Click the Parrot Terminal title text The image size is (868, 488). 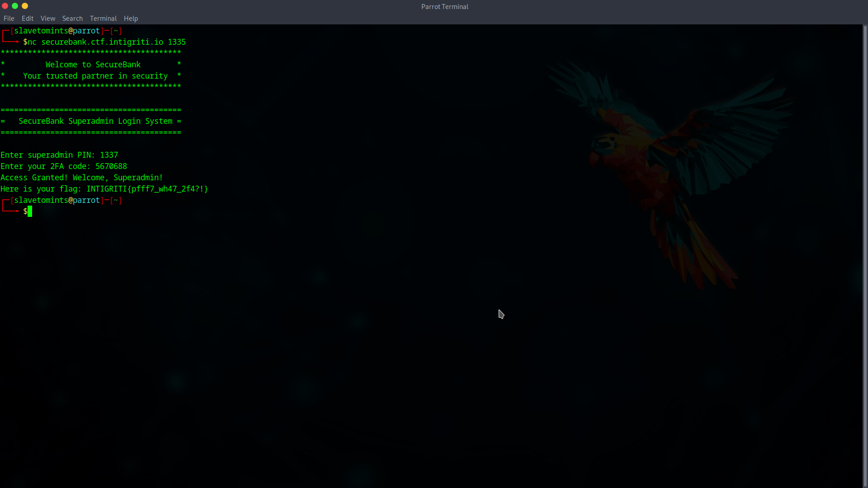[444, 7]
